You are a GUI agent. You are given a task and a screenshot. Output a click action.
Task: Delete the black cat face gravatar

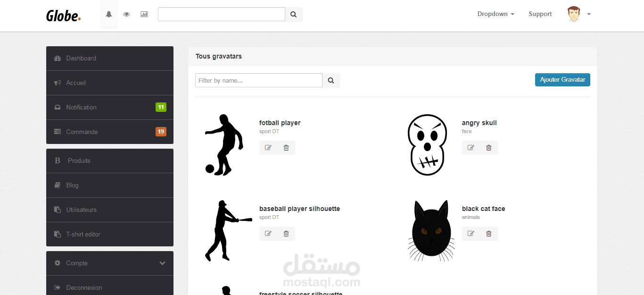488,234
